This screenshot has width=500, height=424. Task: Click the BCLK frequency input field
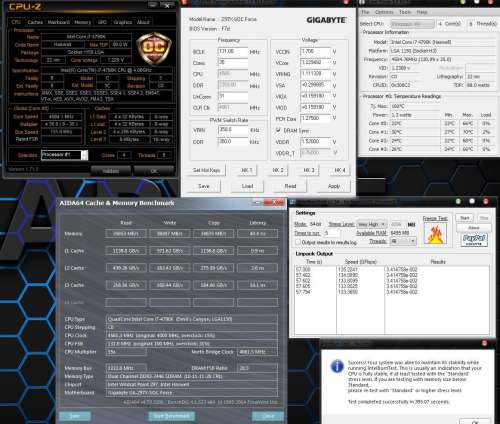(233, 52)
